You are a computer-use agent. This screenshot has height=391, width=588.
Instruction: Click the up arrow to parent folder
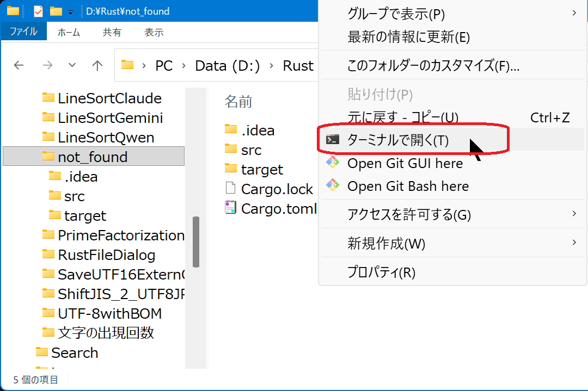tap(97, 66)
